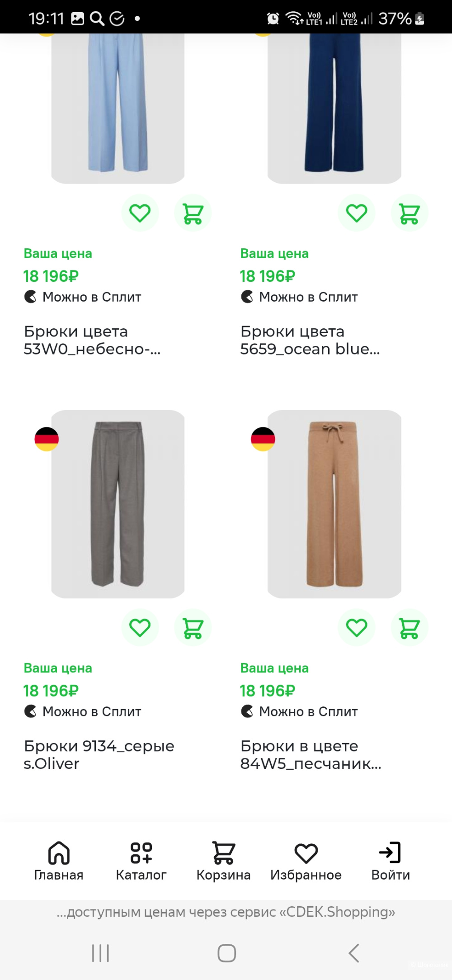Tap 'Можно в Сплит' under light blue trousers
Screen dimensions: 452x980
tap(92, 297)
